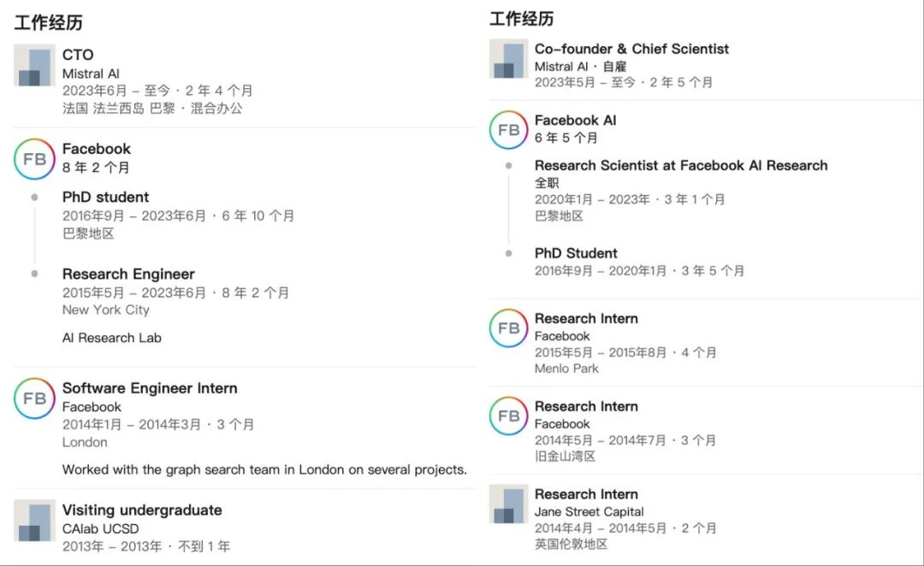Image resolution: width=924 pixels, height=566 pixels.
Task: Open the CTO position title
Action: click(x=78, y=55)
